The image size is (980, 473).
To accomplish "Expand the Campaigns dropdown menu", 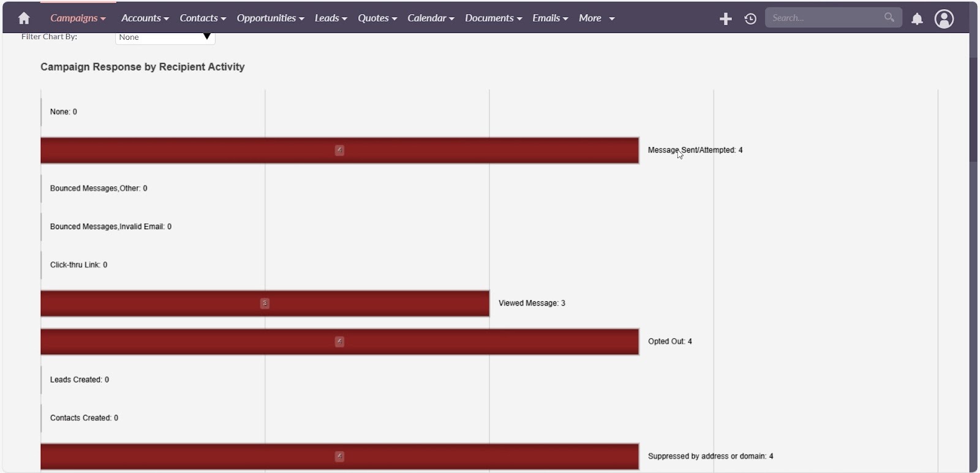I will coord(78,18).
